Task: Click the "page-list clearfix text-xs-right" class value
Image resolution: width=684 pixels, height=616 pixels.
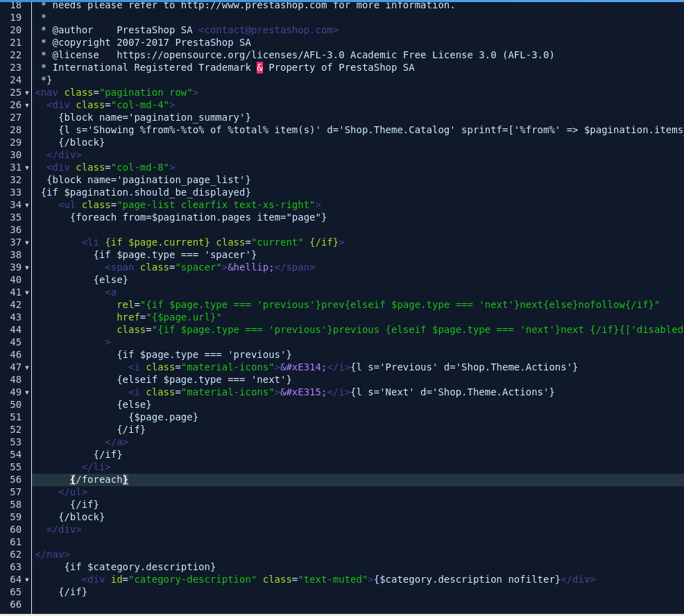Action: [x=216, y=205]
